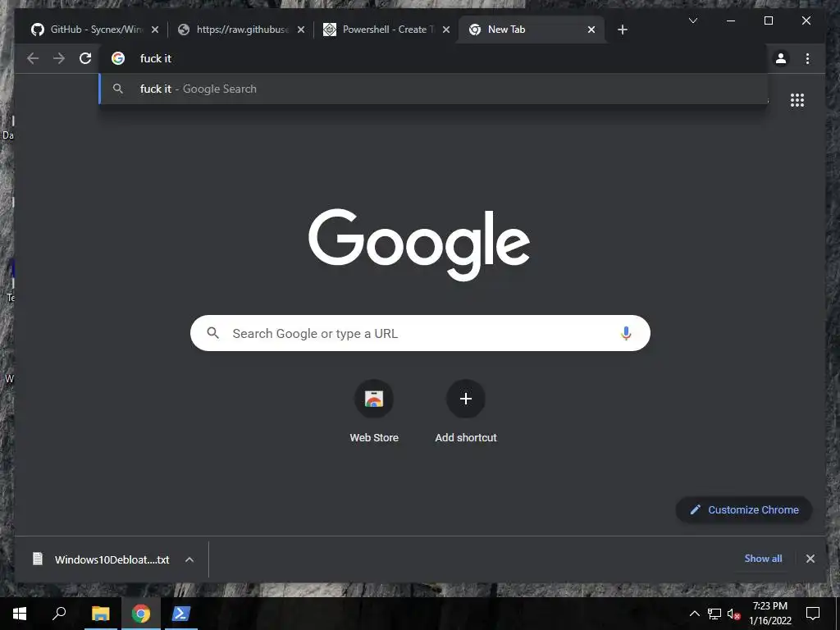Select the 'fuck it - Google Search' suggestion
The height and width of the screenshot is (630, 840).
[x=433, y=89]
